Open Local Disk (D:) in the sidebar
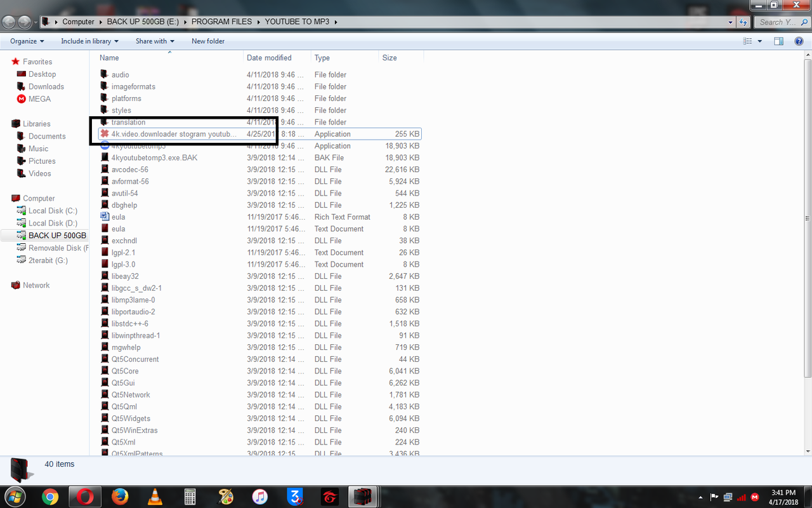812x508 pixels. pos(53,223)
